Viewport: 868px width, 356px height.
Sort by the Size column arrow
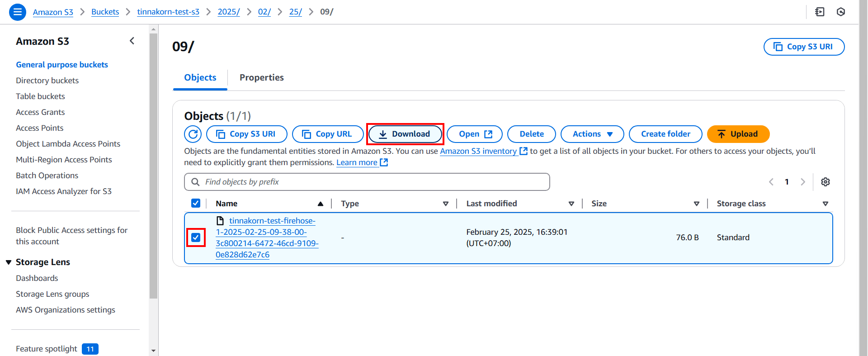[697, 204]
